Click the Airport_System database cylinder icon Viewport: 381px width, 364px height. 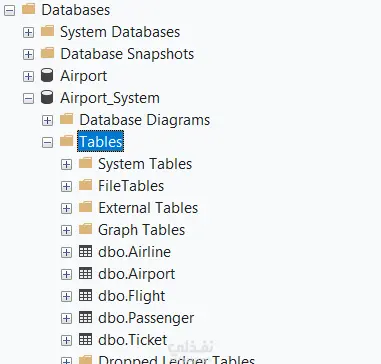[47, 98]
